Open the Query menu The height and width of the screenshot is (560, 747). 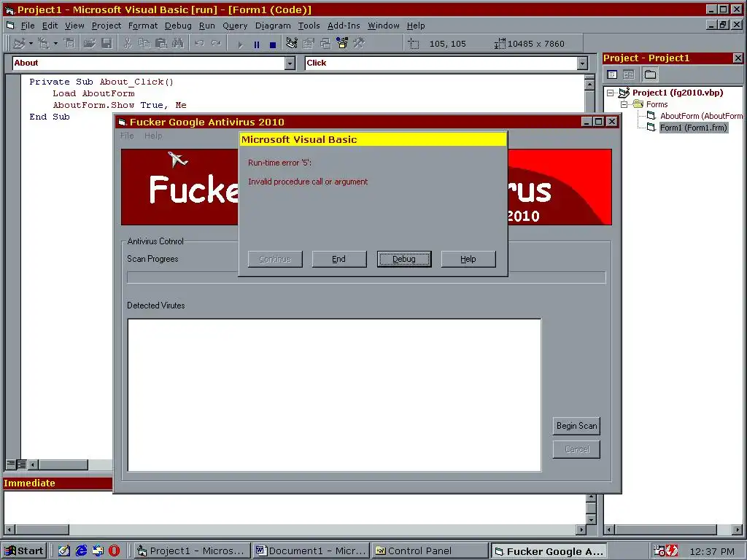(235, 26)
